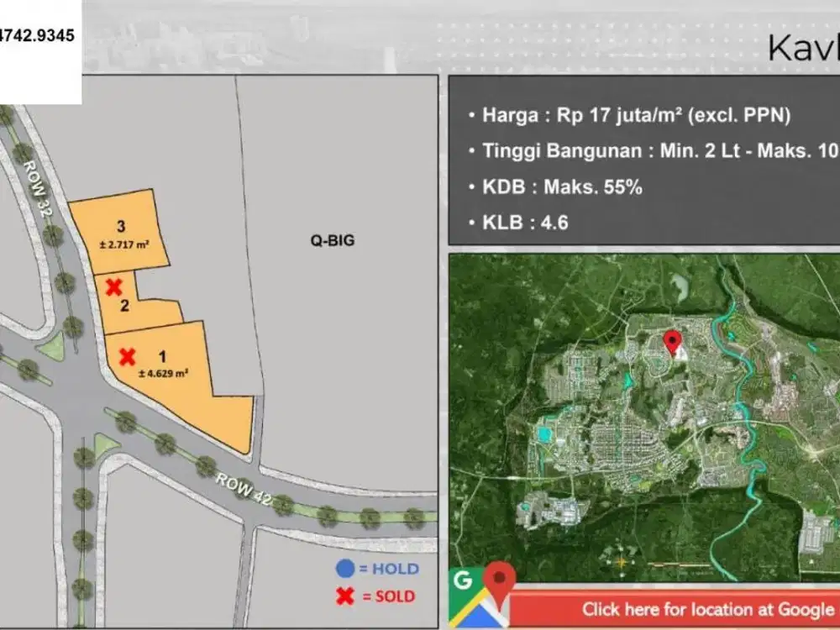
Task: Click the red X marker on plot 1
Action: click(x=127, y=355)
